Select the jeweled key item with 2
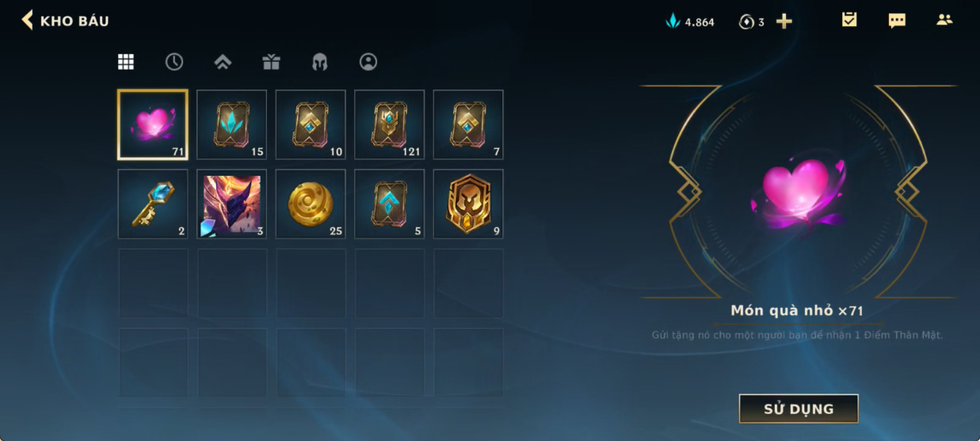This screenshot has width=980, height=441. coord(153,203)
